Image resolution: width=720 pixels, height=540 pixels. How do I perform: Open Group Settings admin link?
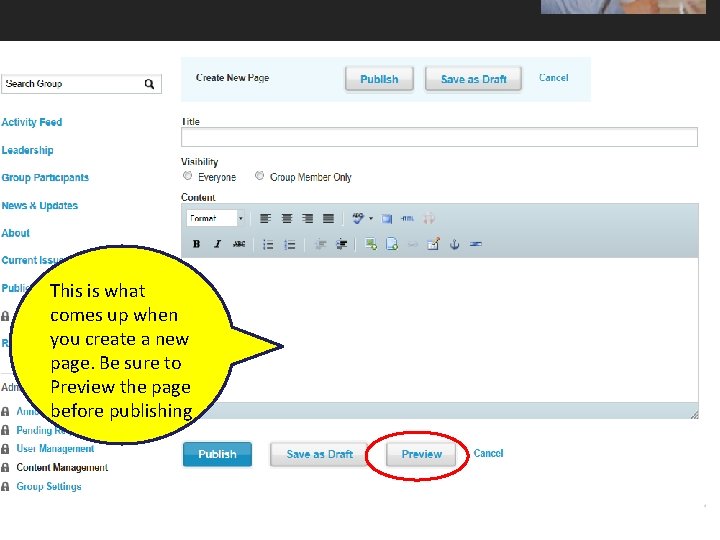(49, 486)
